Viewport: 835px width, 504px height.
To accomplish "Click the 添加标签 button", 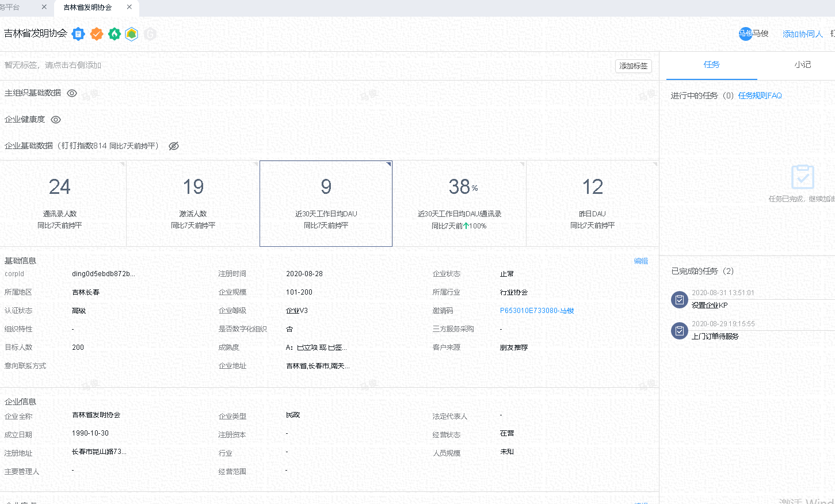I will [634, 66].
